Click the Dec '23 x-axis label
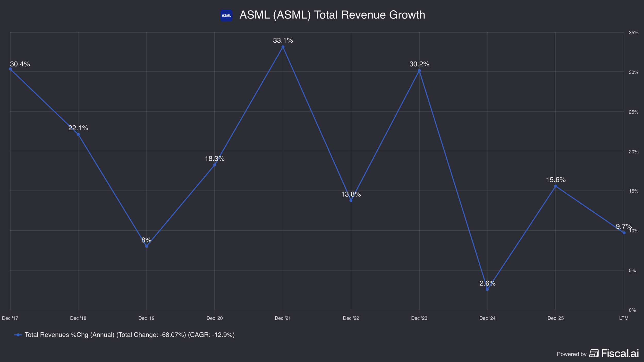 pos(419,318)
